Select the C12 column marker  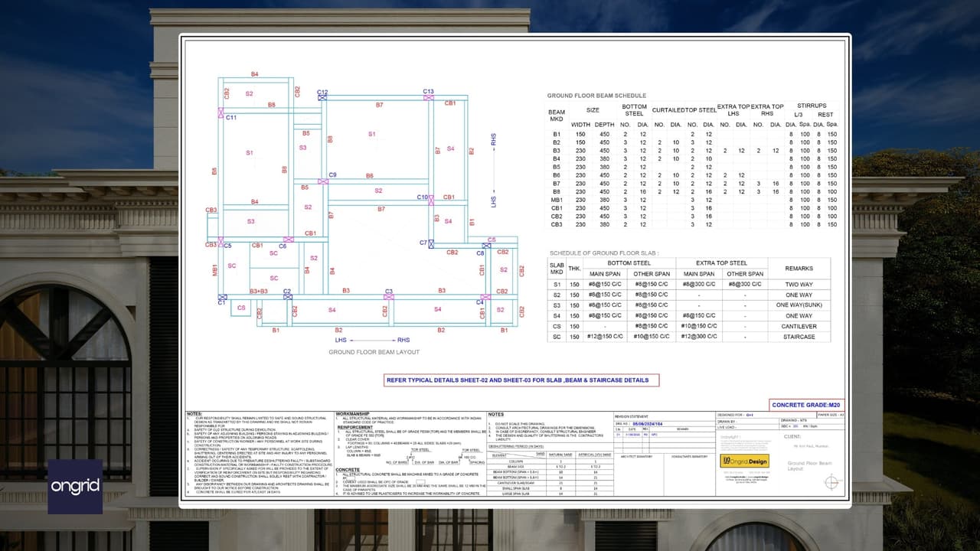click(x=323, y=98)
